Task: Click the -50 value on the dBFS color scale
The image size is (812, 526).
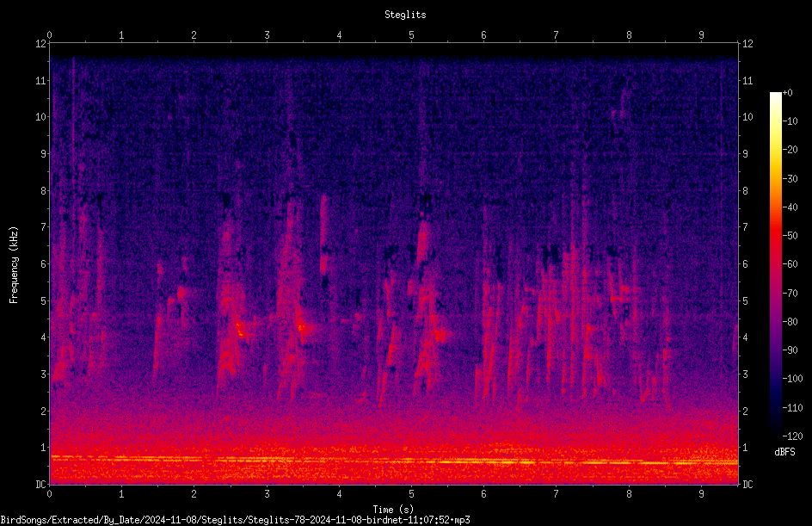Action: 790,236
